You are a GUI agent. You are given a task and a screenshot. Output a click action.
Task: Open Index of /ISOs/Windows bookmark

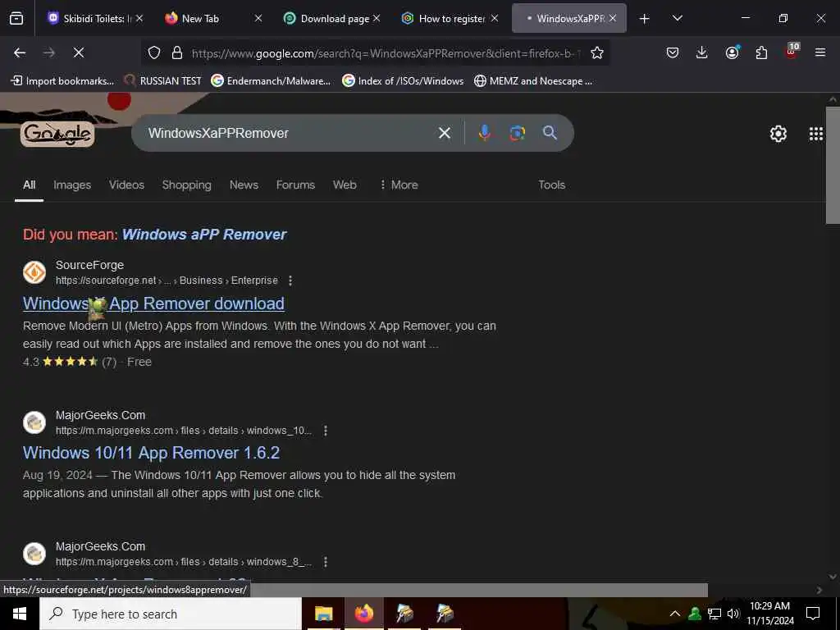tap(403, 81)
